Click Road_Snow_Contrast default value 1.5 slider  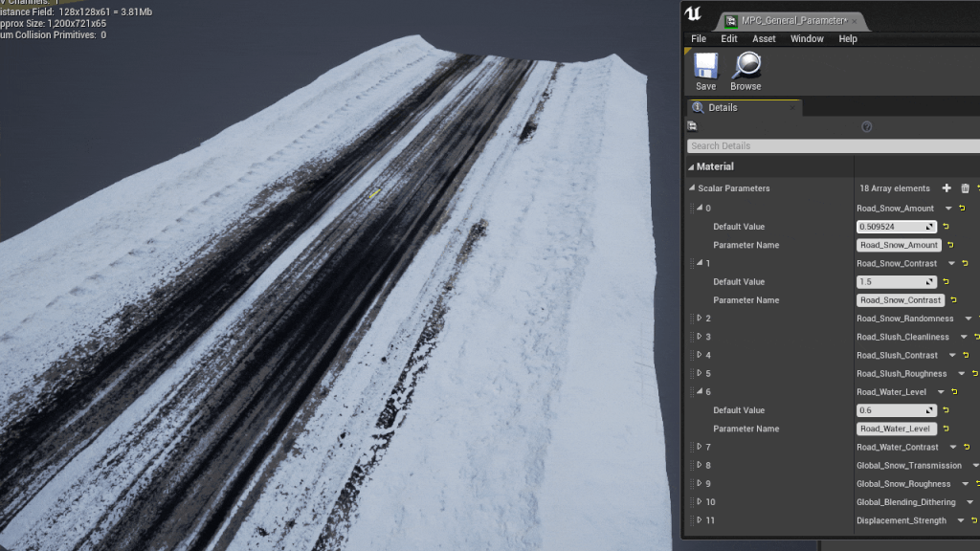(x=896, y=282)
